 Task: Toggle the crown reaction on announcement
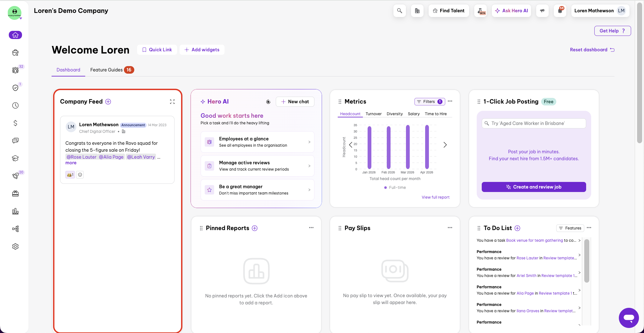70,175
